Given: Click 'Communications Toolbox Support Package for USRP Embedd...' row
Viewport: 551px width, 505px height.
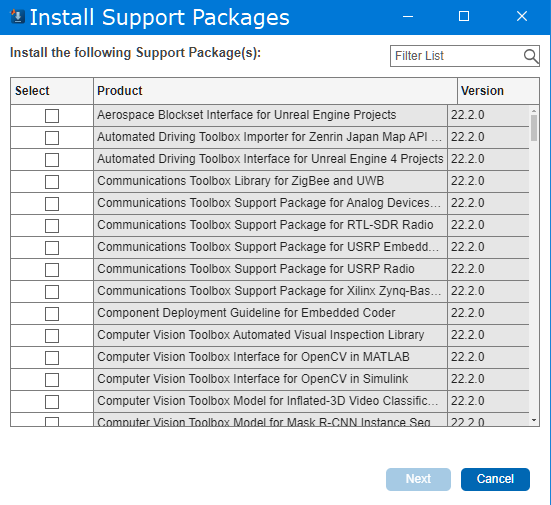Looking at the screenshot, I should [271, 247].
